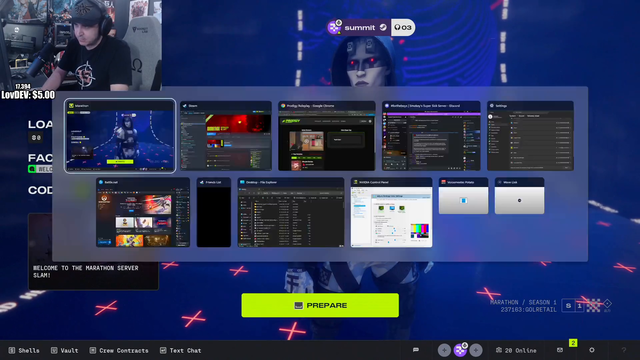Switch to the NVIDIA Control Panel thumbnail
Screen dimensions: 640x360
391,212
